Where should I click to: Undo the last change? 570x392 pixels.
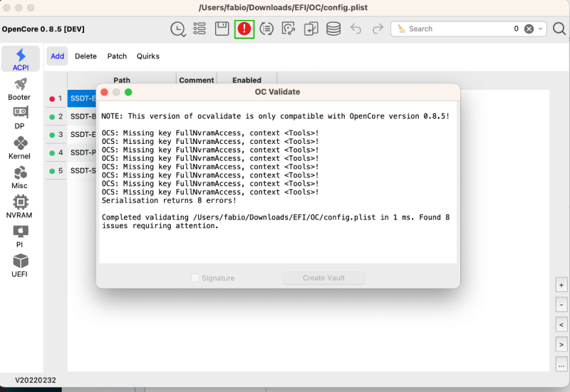356,29
